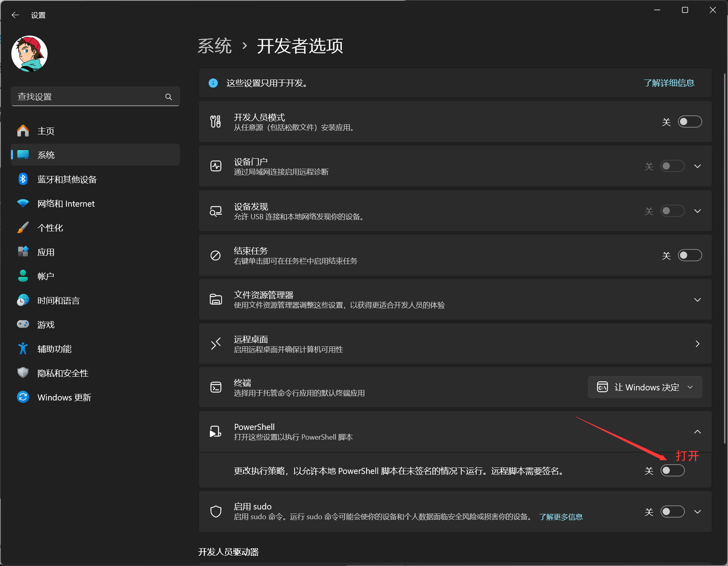Viewport: 728px width, 566px height.
Task: Expand the 文件资源管理器 section
Action: pyautogui.click(x=697, y=300)
